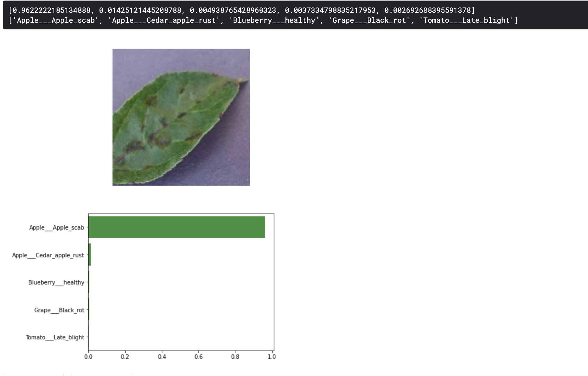Image resolution: width=588 pixels, height=376 pixels.
Task: Click the Tomato___Late_blight axis label
Action: coord(55,337)
